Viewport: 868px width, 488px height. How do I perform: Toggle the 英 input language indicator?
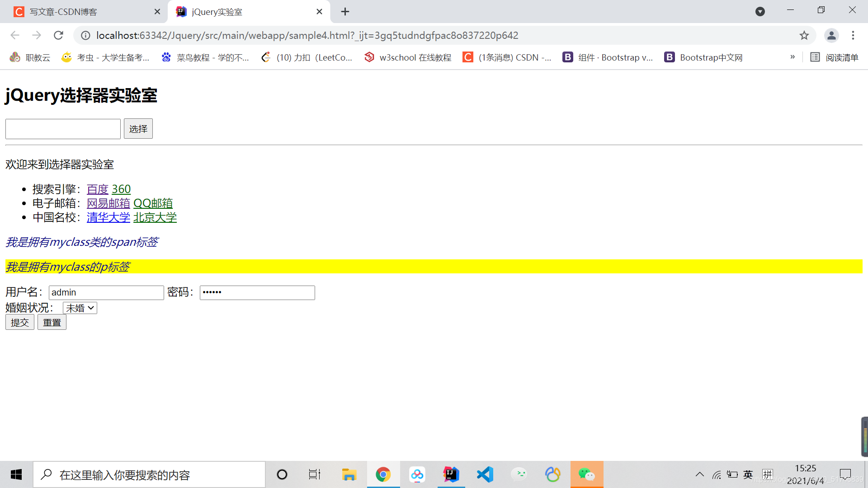coord(748,474)
